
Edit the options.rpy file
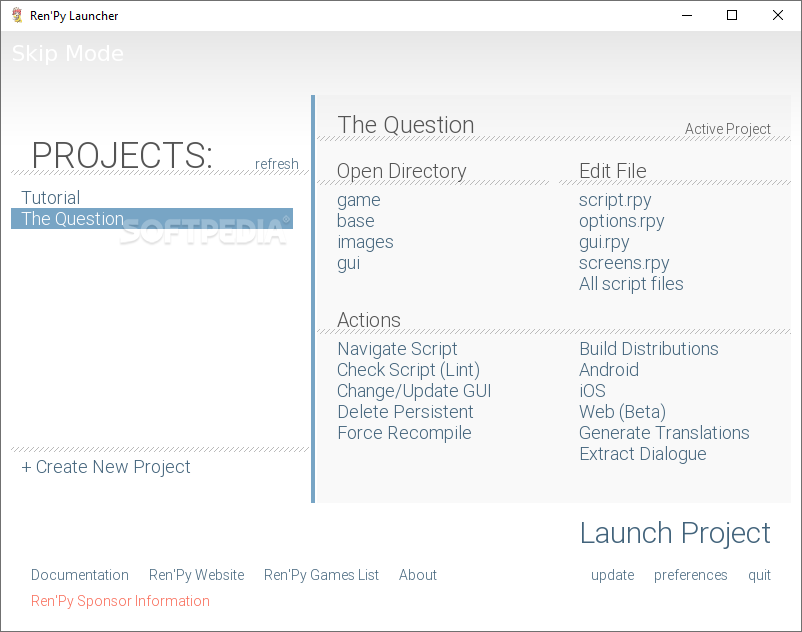621,221
